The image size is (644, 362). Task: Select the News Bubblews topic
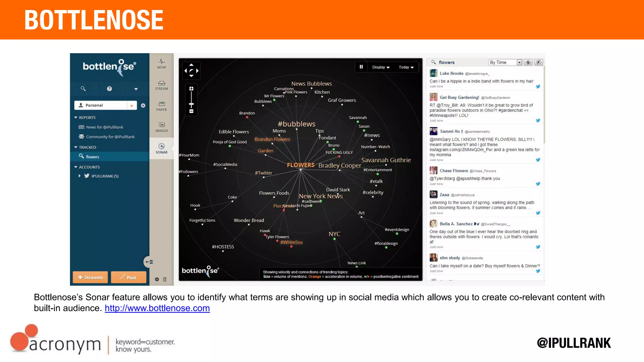[x=312, y=84]
